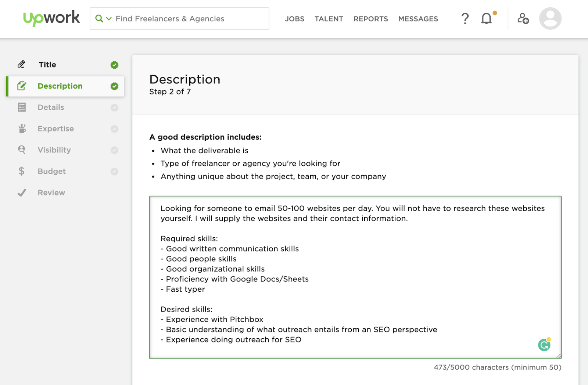
Task: Click the Description step green checkmark
Action: pos(114,86)
